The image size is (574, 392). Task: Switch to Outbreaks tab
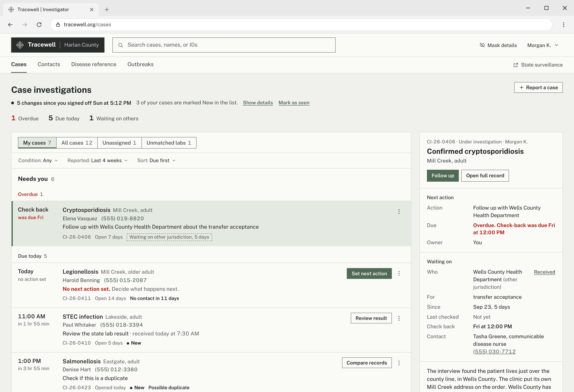(141, 65)
